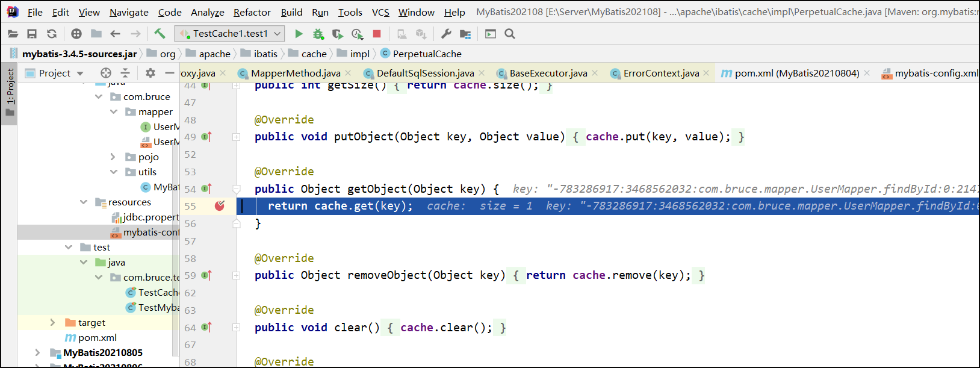Click line 55 return cache.get(key) code
The image size is (980, 368).
tap(340, 206)
